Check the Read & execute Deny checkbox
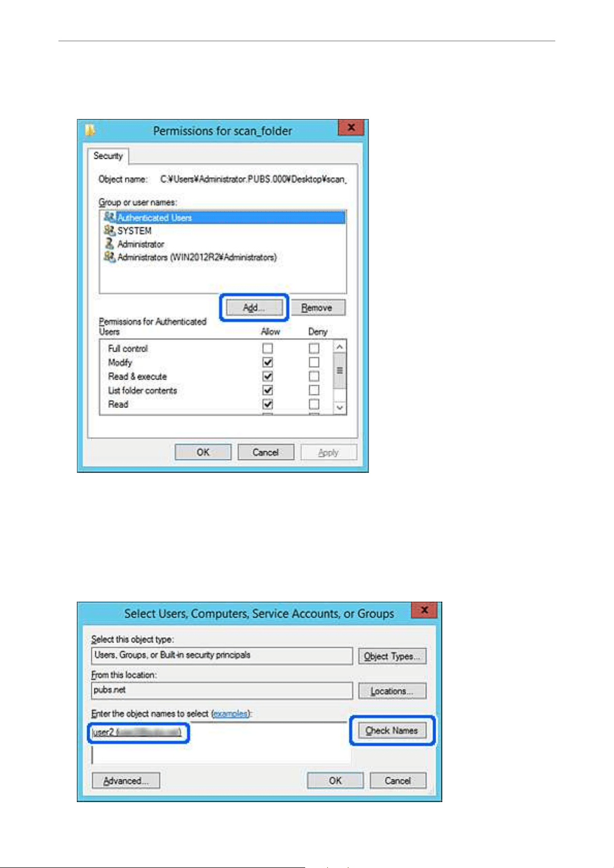This screenshot has height=868, width=614. pyautogui.click(x=314, y=376)
